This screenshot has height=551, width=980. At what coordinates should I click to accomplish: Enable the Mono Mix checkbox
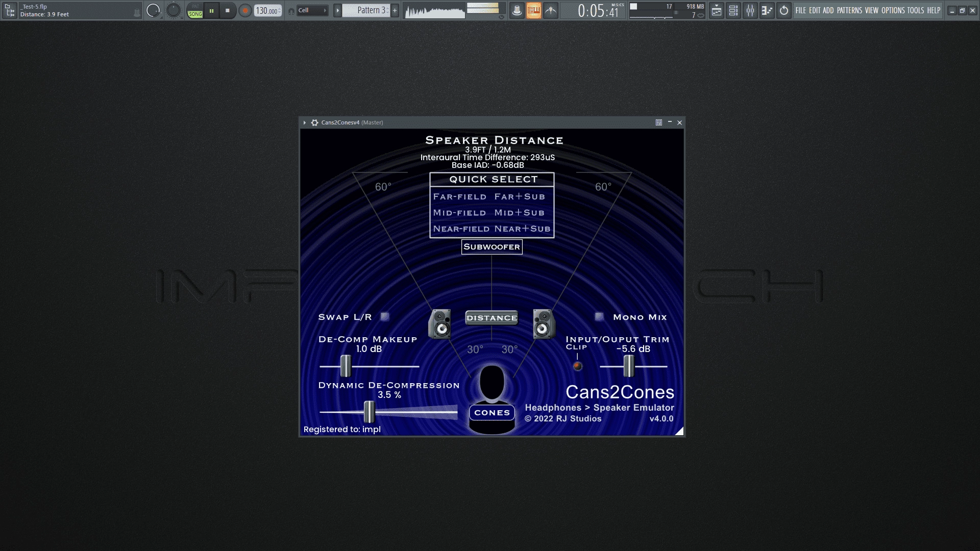(x=599, y=317)
